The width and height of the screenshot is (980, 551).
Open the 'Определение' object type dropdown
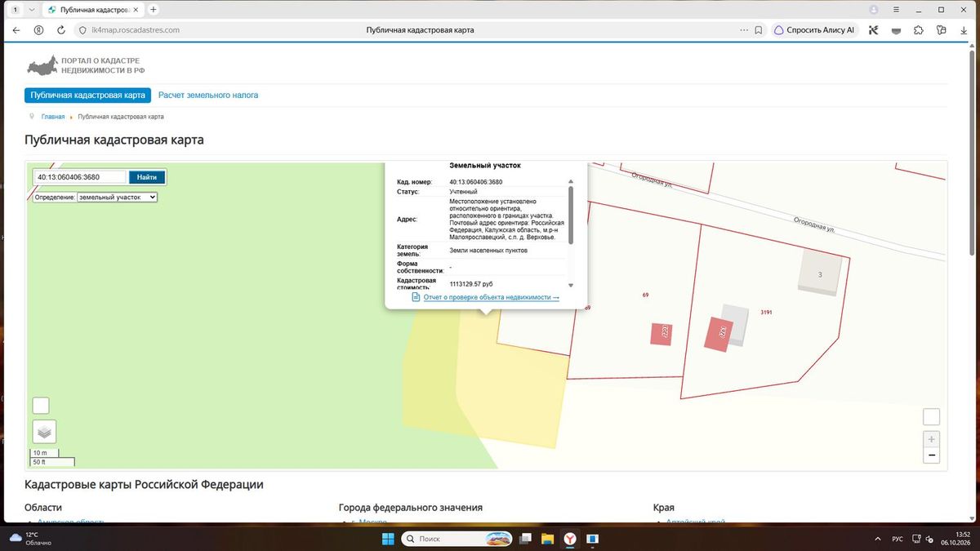pyautogui.click(x=117, y=197)
